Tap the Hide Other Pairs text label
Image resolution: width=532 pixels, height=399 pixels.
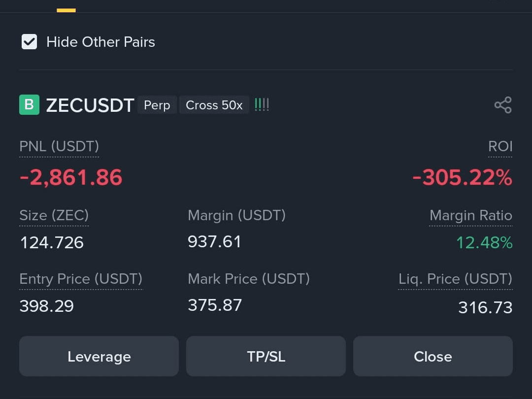click(101, 42)
